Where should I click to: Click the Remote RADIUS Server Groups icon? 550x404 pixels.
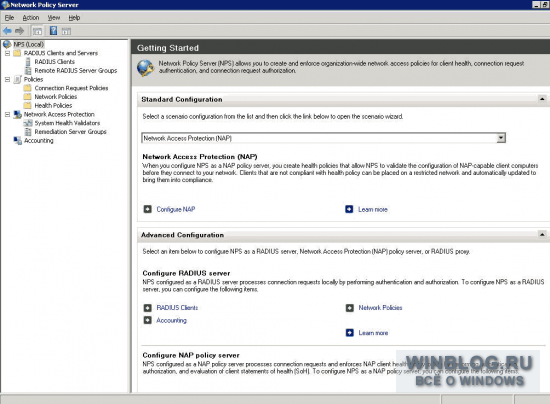point(28,70)
